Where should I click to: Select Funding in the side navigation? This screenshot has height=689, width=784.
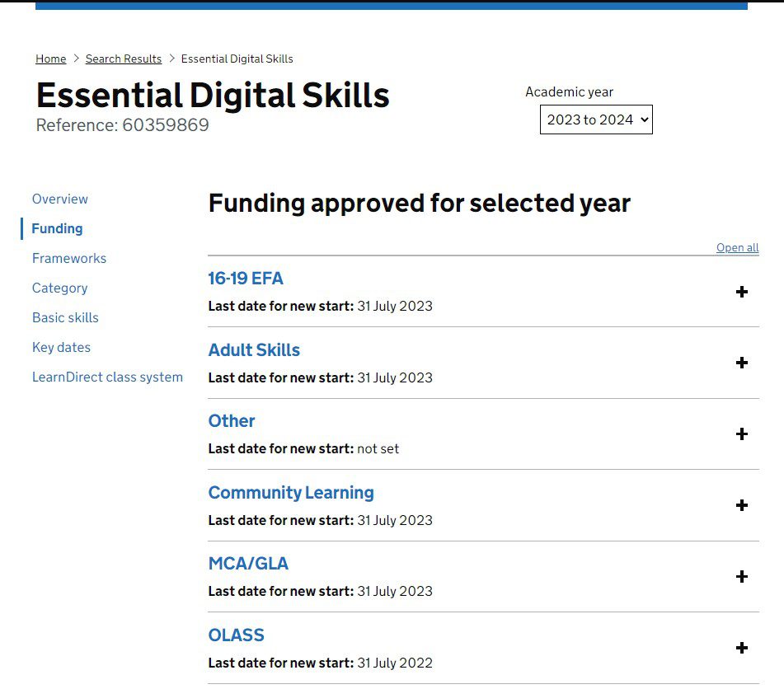[x=58, y=228]
